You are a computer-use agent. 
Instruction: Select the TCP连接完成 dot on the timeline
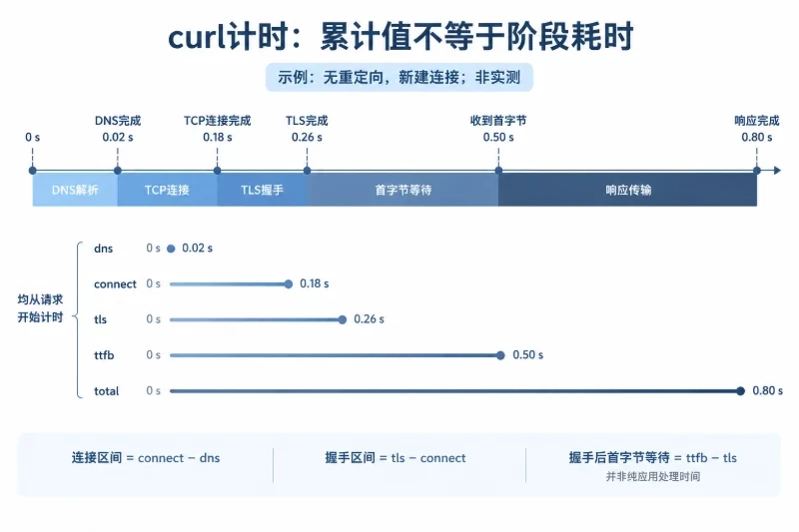point(217,171)
